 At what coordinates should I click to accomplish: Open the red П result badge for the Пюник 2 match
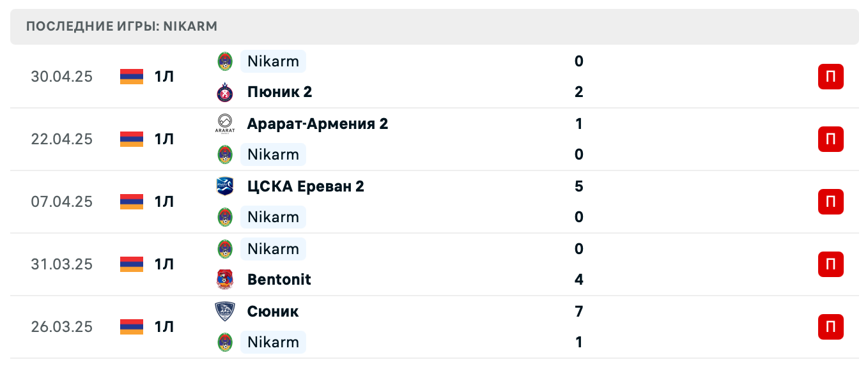coord(830,76)
